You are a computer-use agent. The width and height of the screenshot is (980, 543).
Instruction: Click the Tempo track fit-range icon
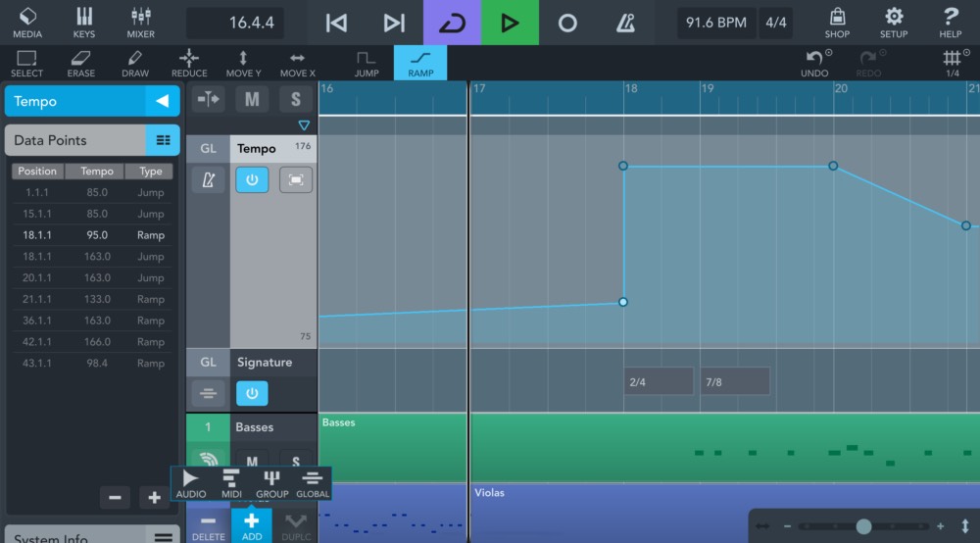296,180
